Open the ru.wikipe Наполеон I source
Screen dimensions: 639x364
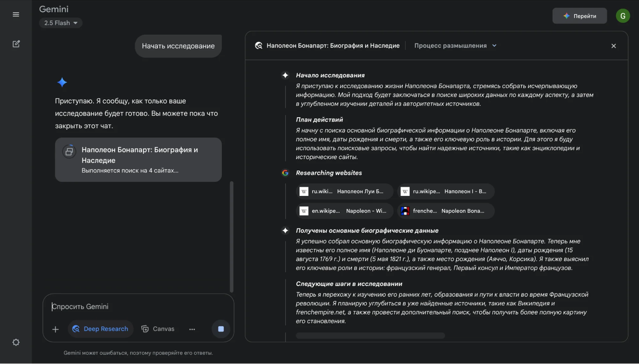coord(446,191)
